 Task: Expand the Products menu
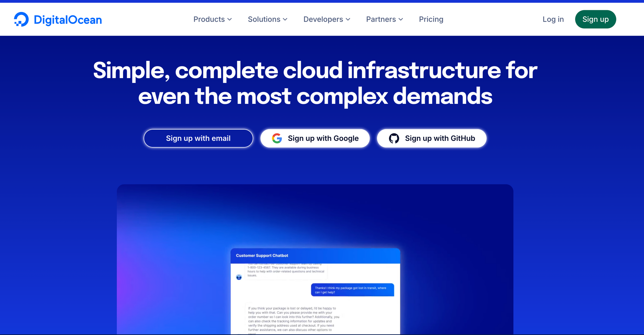(x=213, y=19)
